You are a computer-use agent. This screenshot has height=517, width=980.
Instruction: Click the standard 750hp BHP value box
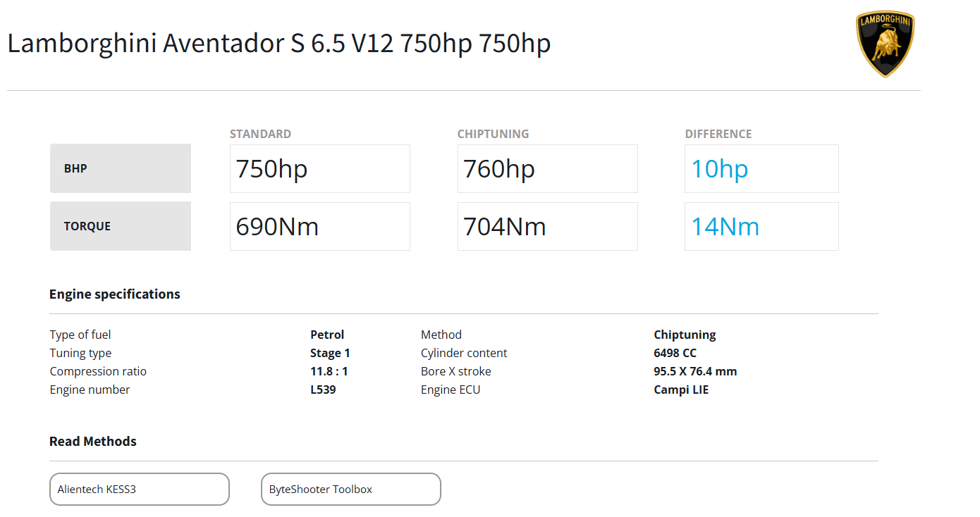[319, 169]
